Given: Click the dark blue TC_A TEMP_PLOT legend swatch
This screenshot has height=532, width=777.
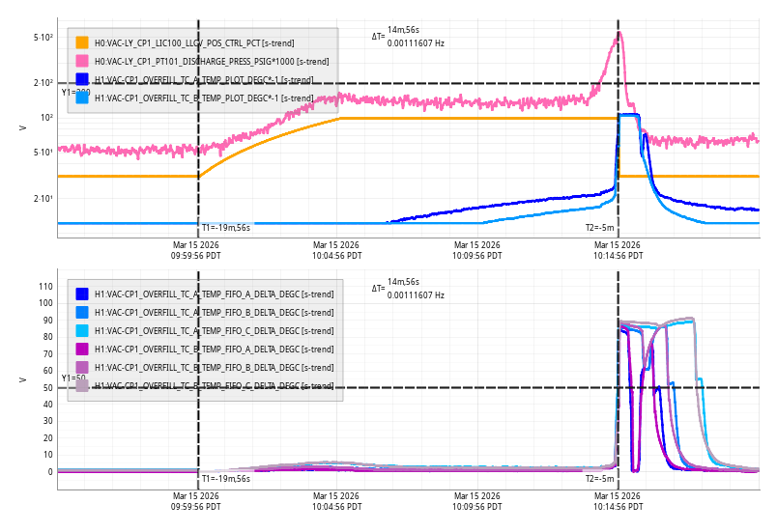Looking at the screenshot, I should (x=82, y=80).
